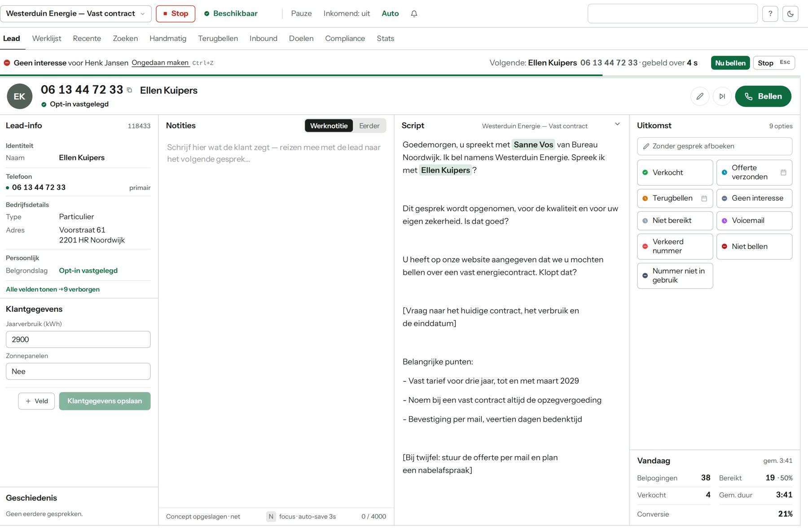Select Niet bereikt outcome
808x532 pixels.
coord(675,221)
